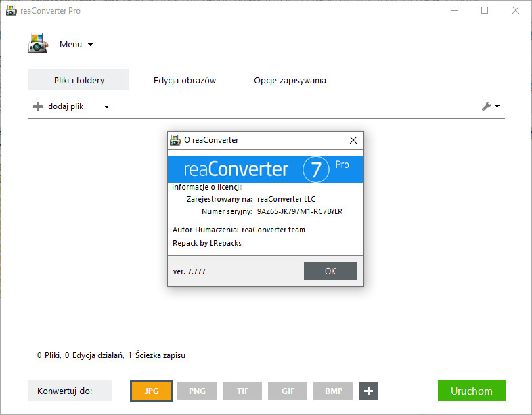Click the reaConverter camera logo icon

(x=38, y=43)
